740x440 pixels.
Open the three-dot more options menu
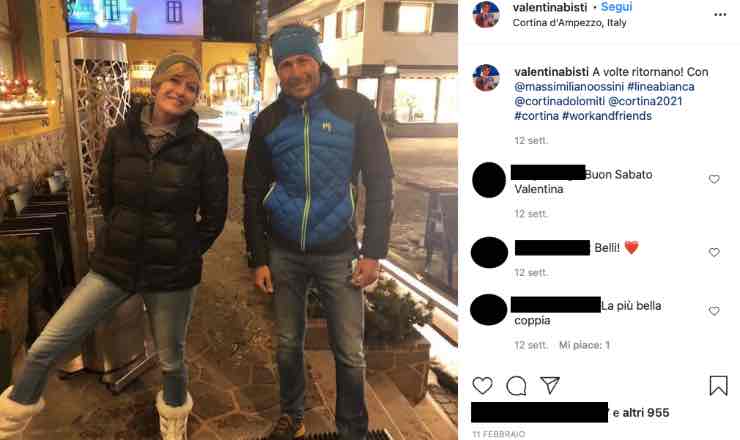coord(720,15)
